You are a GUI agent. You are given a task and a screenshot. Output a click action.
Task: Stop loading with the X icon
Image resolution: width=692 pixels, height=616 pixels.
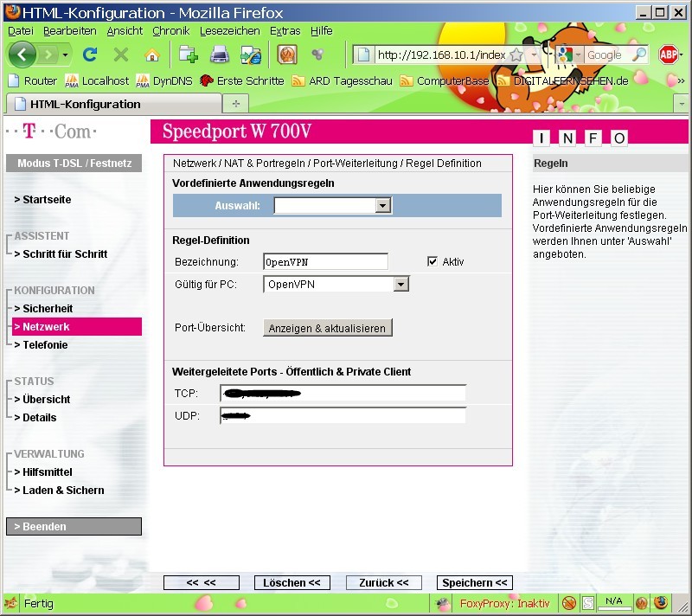pos(120,55)
